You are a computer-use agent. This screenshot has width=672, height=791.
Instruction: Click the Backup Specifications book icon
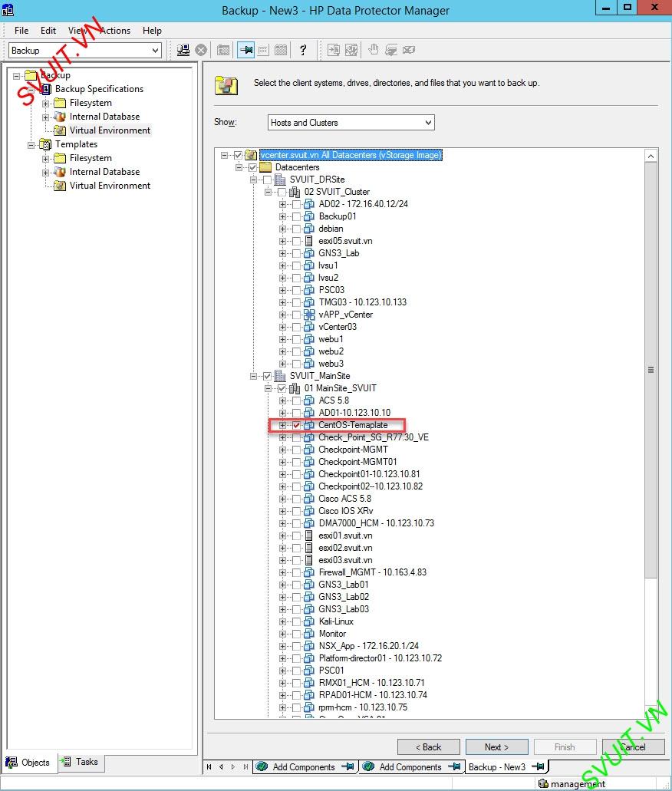45,89
